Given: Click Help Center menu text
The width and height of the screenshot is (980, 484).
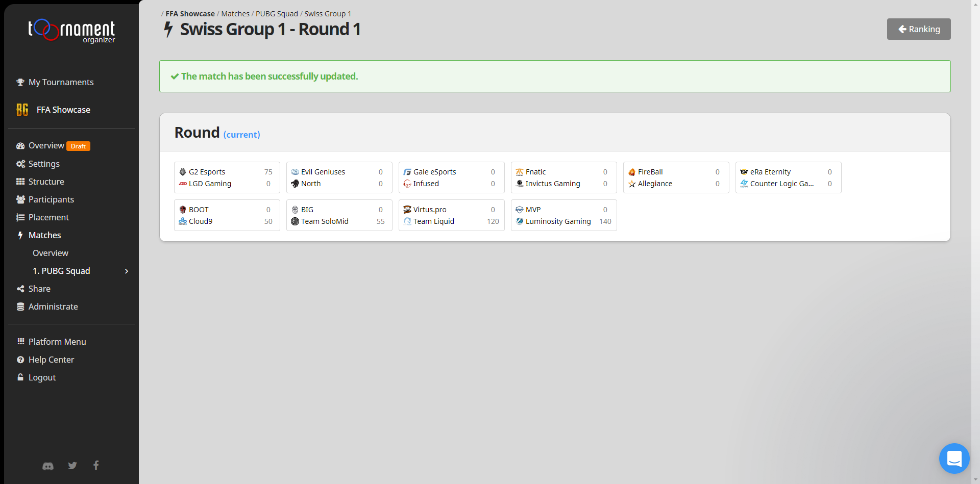Looking at the screenshot, I should (x=51, y=360).
